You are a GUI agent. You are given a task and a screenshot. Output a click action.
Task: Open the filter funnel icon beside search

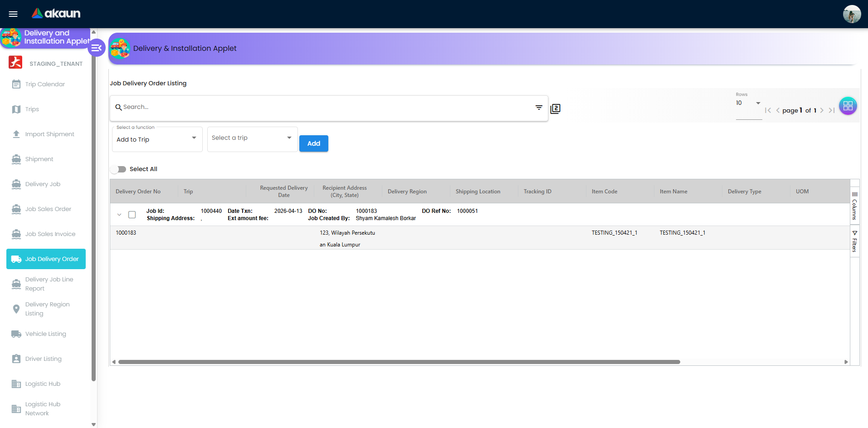tap(538, 108)
